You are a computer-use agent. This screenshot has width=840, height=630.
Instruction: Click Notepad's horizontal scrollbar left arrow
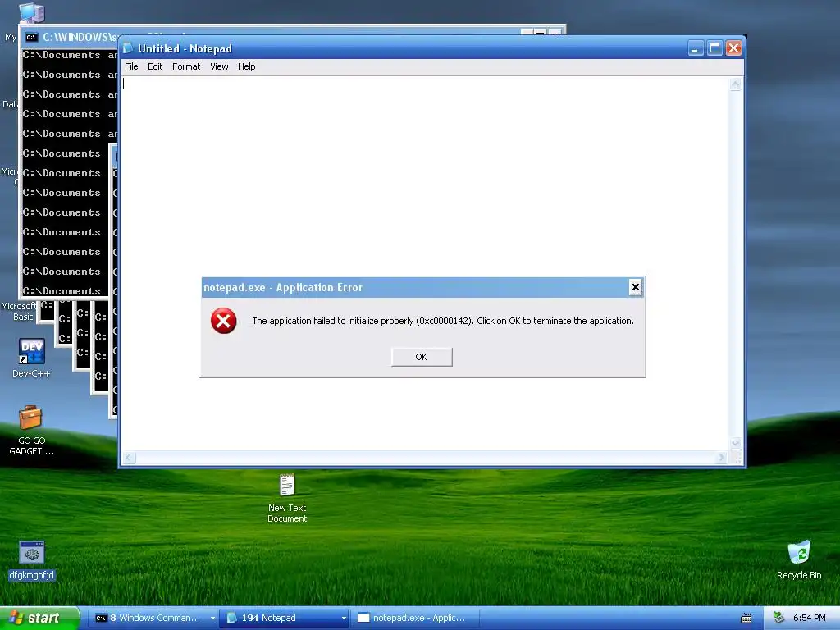coord(129,458)
